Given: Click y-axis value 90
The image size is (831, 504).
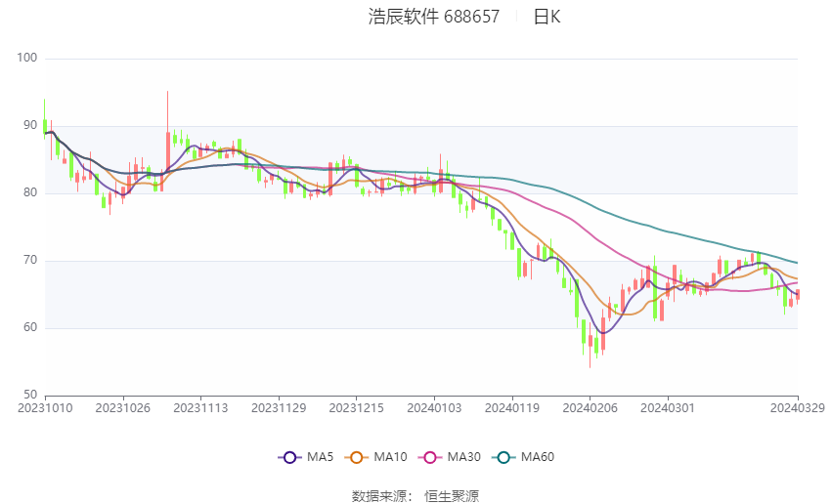Looking at the screenshot, I should pyautogui.click(x=30, y=125).
